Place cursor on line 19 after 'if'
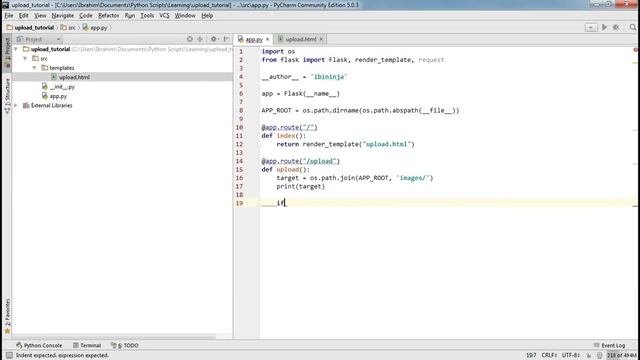 pyautogui.click(x=285, y=203)
